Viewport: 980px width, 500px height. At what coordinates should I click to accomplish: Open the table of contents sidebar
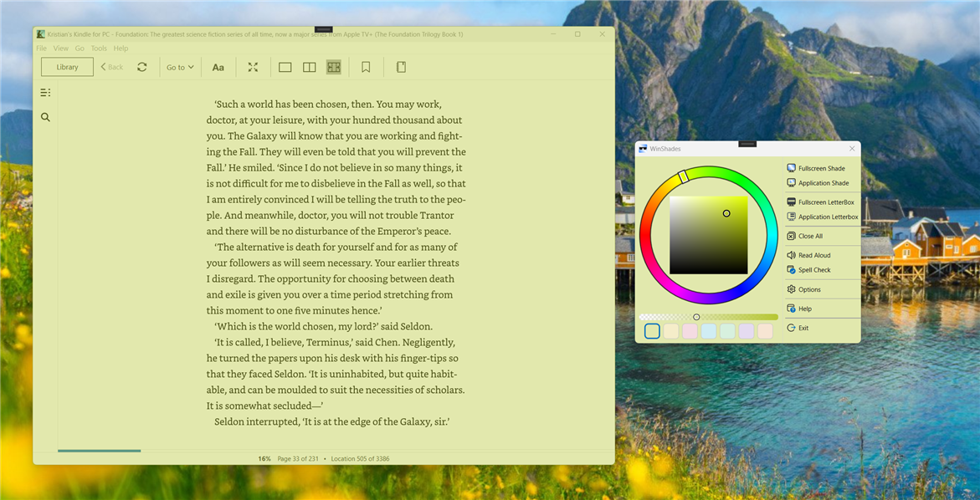point(45,92)
